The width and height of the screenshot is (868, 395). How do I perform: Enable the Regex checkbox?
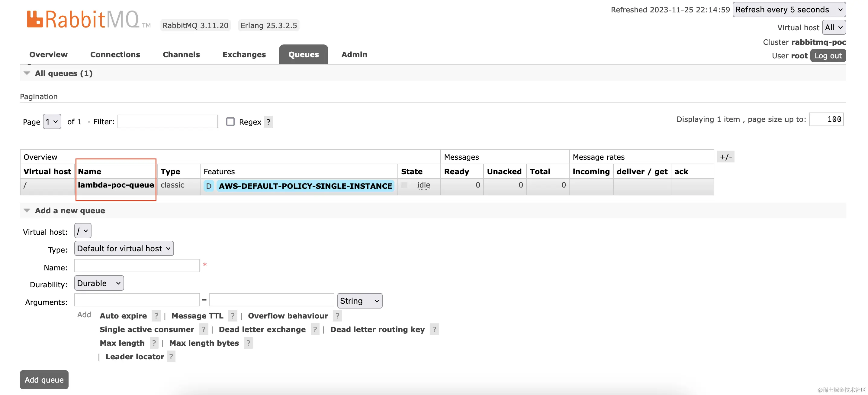(x=230, y=122)
